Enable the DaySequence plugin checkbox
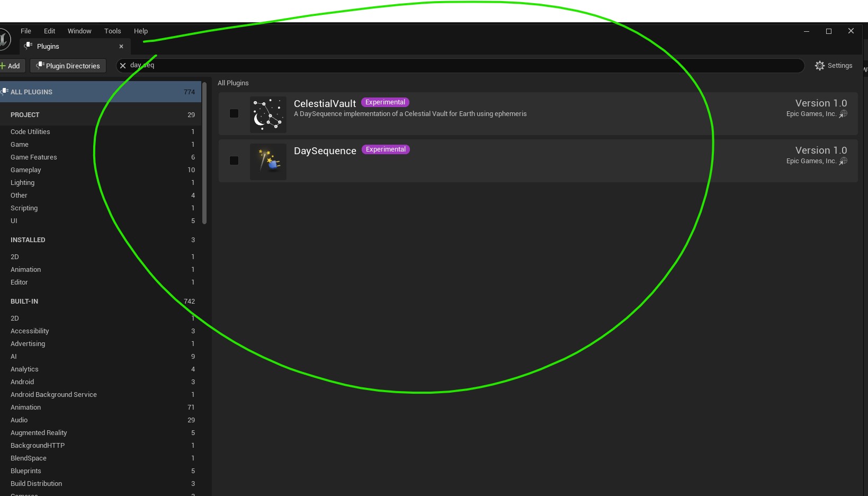 pyautogui.click(x=234, y=161)
